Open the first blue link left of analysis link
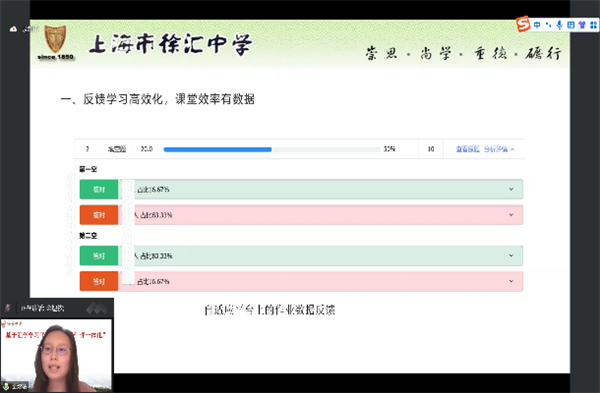Image resolution: width=600 pixels, height=393 pixels. tap(468, 149)
